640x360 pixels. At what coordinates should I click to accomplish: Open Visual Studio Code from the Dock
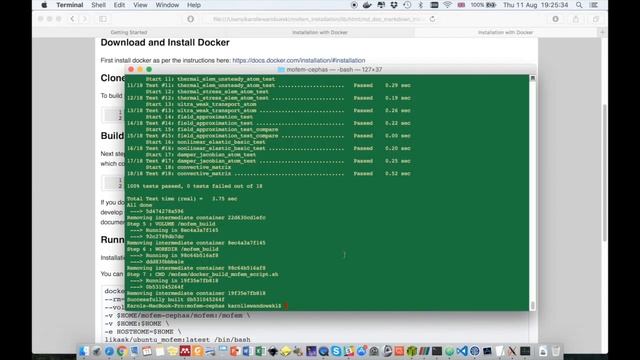pyautogui.click(x=462, y=351)
